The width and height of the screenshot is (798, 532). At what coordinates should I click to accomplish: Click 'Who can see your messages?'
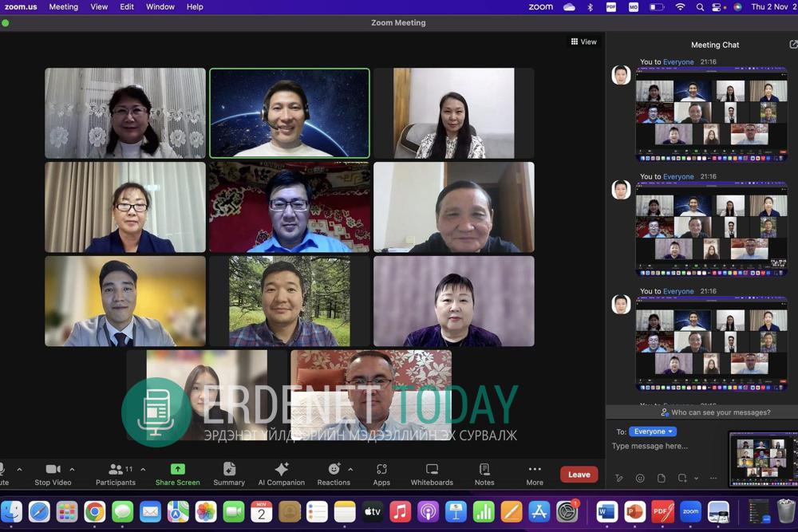[721, 412]
